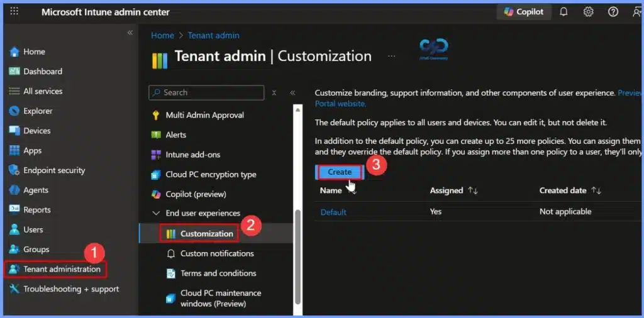This screenshot has width=644, height=318.
Task: Click the Portal website link
Action: 340,104
